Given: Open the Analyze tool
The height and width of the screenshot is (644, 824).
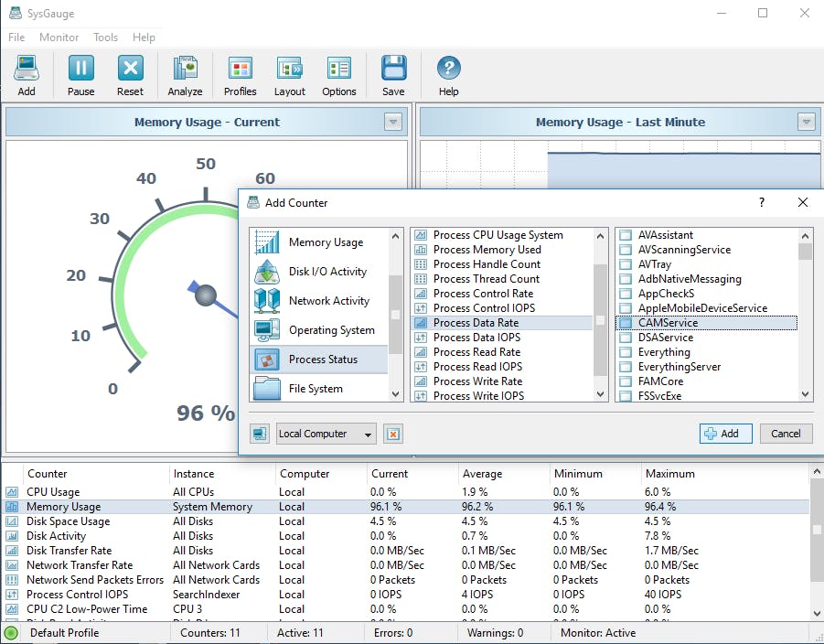Looking at the screenshot, I should [x=185, y=75].
